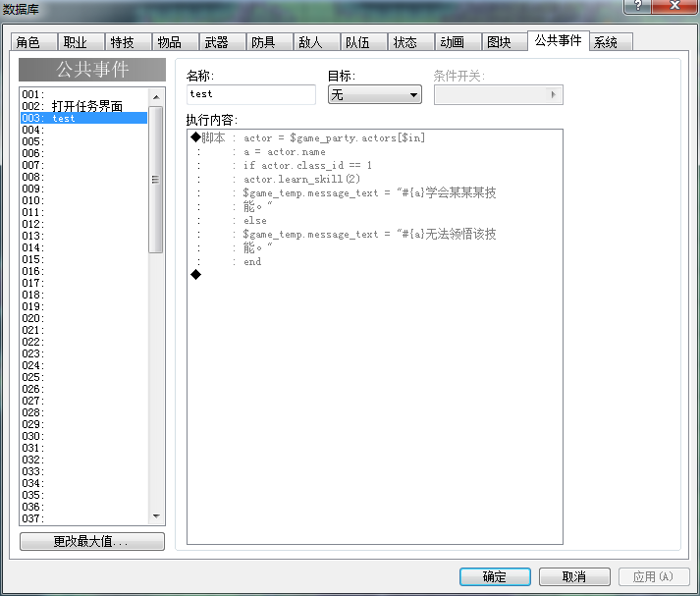The width and height of the screenshot is (700, 596).
Task: Select empty event 030 in the list
Action: click(x=83, y=436)
